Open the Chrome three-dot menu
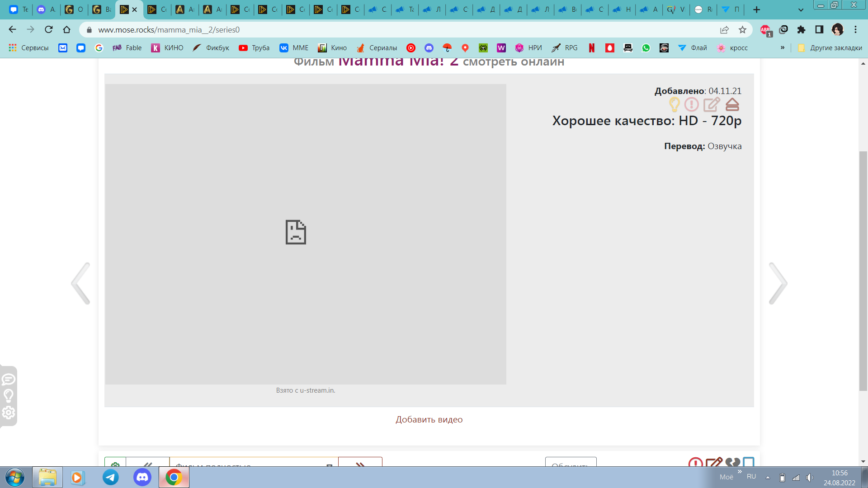 pos(855,30)
